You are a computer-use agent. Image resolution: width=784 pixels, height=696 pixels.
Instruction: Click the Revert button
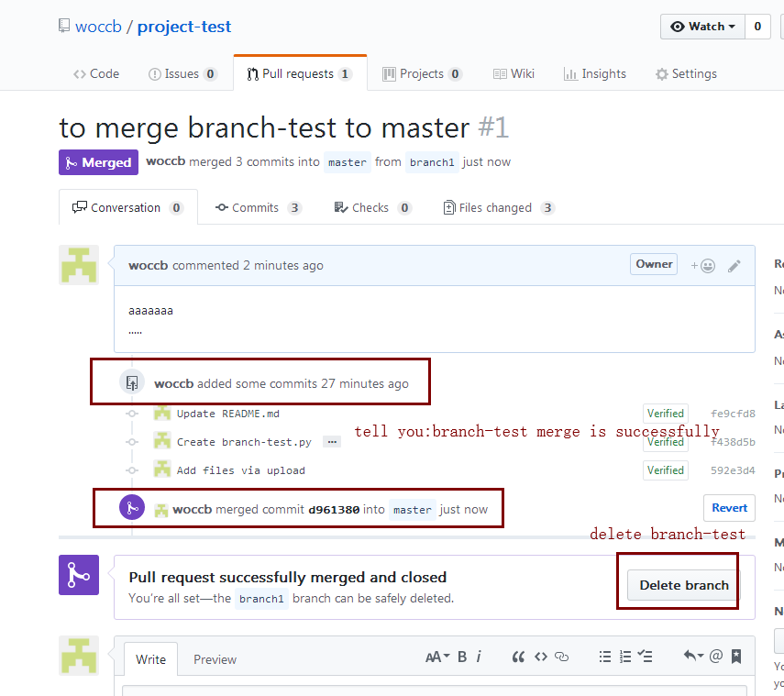(x=729, y=508)
